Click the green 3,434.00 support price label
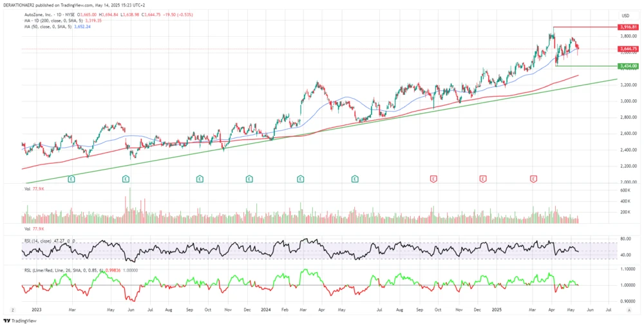 click(629, 66)
